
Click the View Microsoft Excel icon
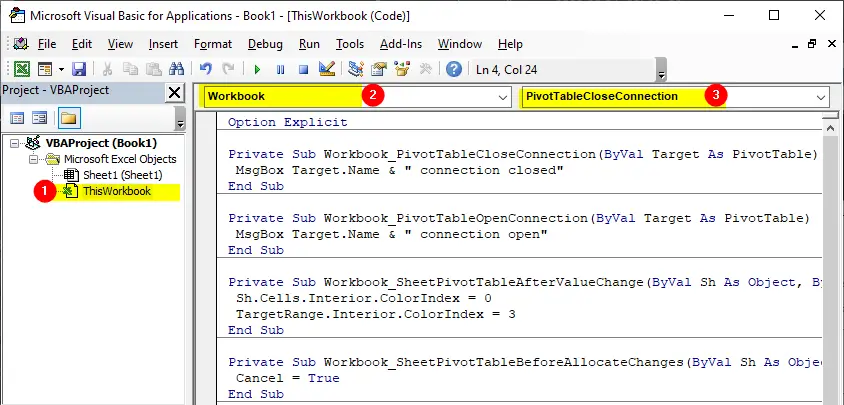22,69
